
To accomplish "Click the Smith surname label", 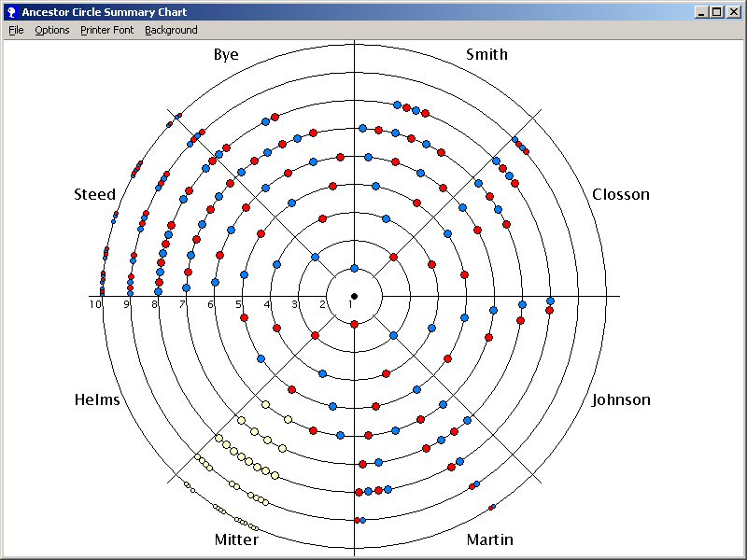I will click(x=486, y=54).
